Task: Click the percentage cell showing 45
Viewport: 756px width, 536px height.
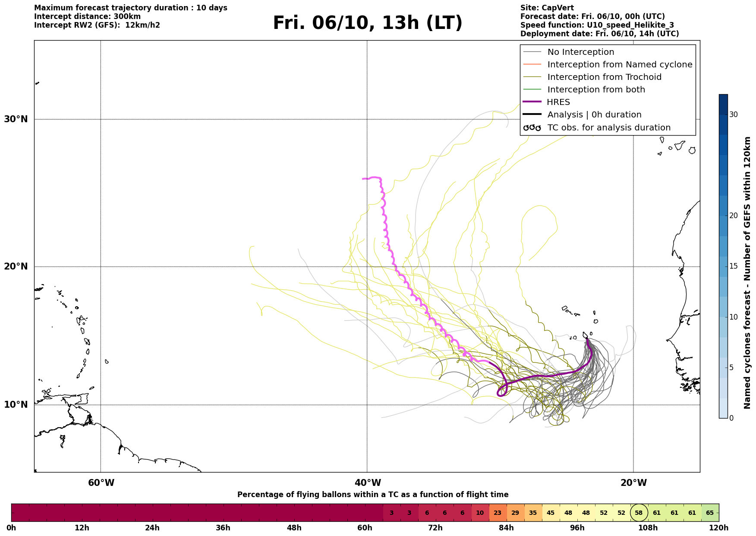Action: (x=551, y=513)
